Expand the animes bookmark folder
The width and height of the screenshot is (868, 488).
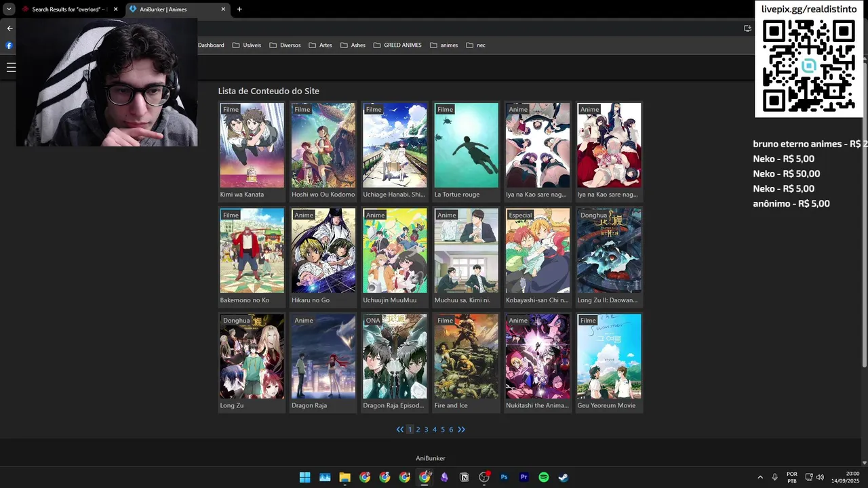444,45
